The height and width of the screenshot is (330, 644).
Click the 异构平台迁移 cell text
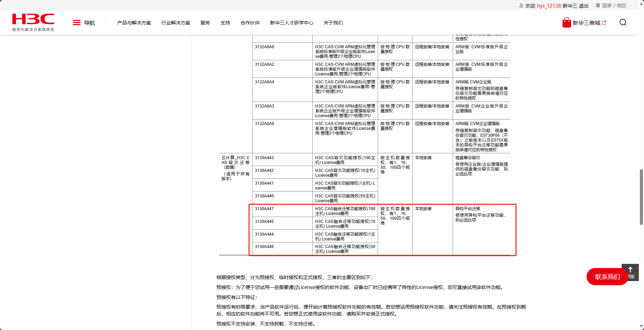point(468,209)
